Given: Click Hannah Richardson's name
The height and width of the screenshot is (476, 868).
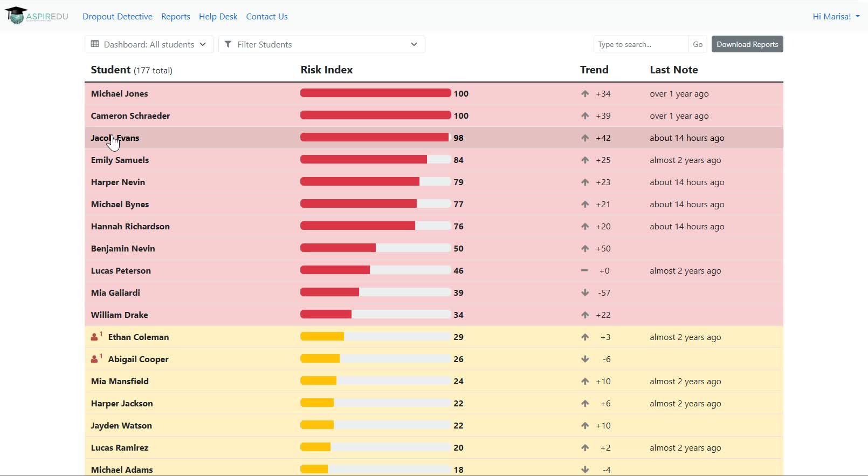Looking at the screenshot, I should (130, 227).
